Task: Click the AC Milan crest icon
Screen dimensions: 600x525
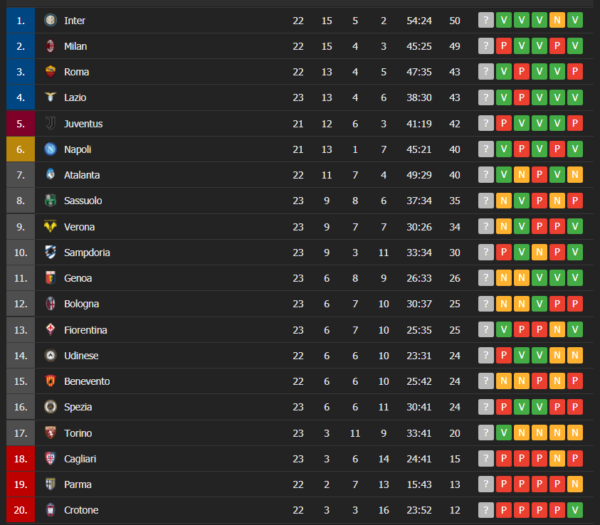Action: click(x=50, y=46)
